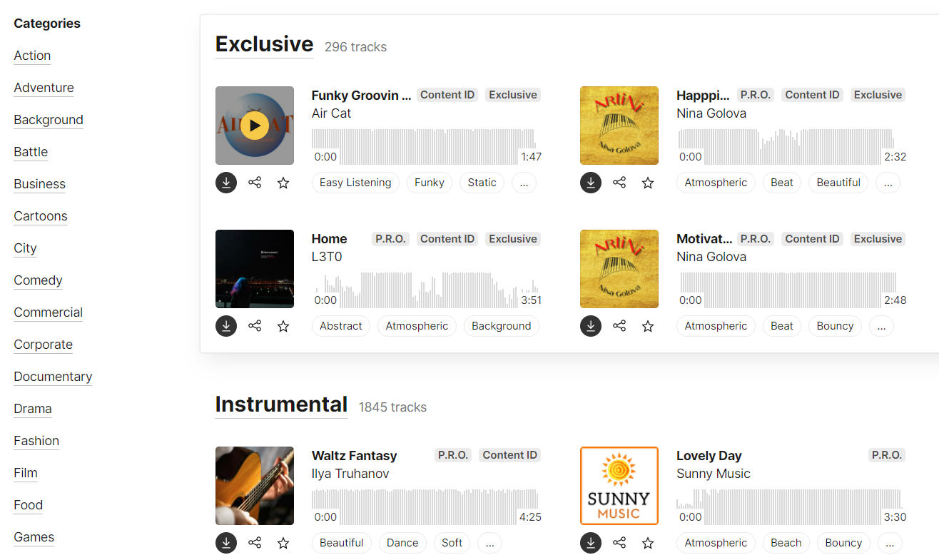The height and width of the screenshot is (560, 939).
Task: Select the Cartoons category
Action: pos(41,216)
